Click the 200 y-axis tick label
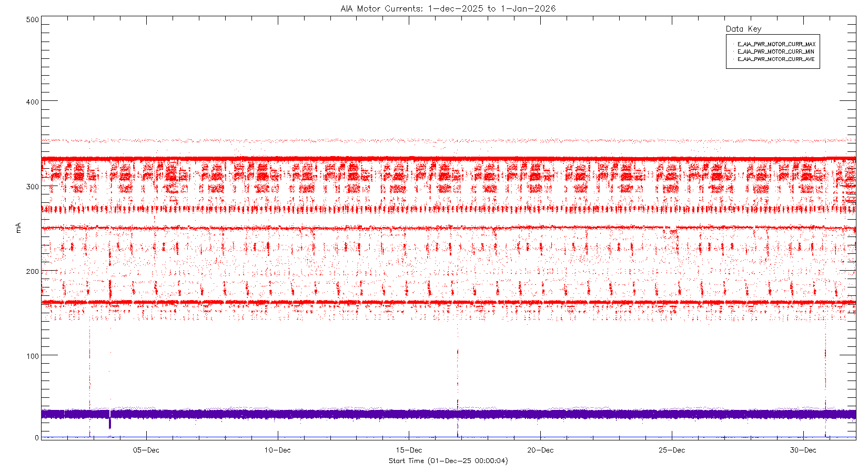868x473 pixels. (x=32, y=271)
